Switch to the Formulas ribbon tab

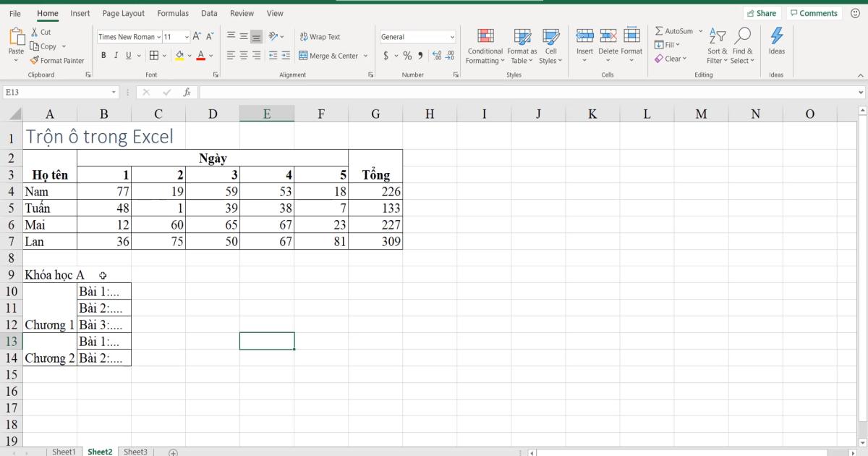click(x=172, y=13)
